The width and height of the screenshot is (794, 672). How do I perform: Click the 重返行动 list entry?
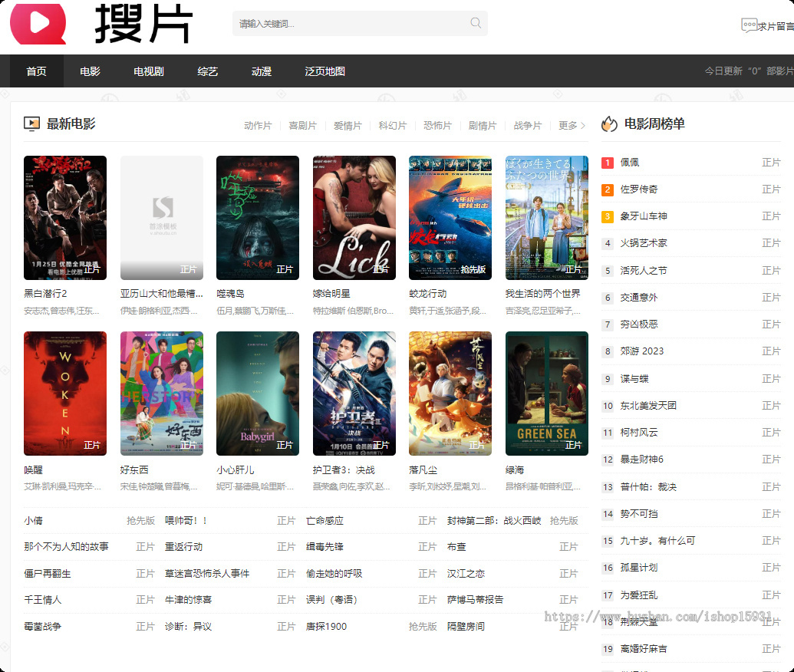click(184, 547)
